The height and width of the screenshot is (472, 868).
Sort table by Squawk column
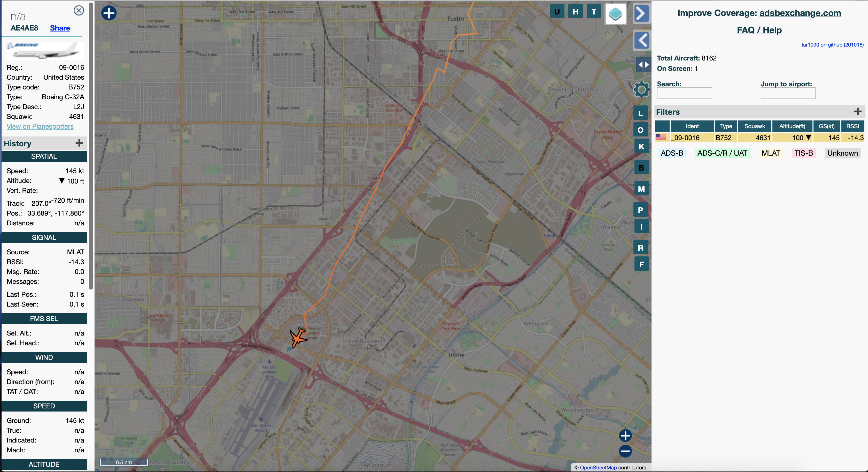click(755, 126)
